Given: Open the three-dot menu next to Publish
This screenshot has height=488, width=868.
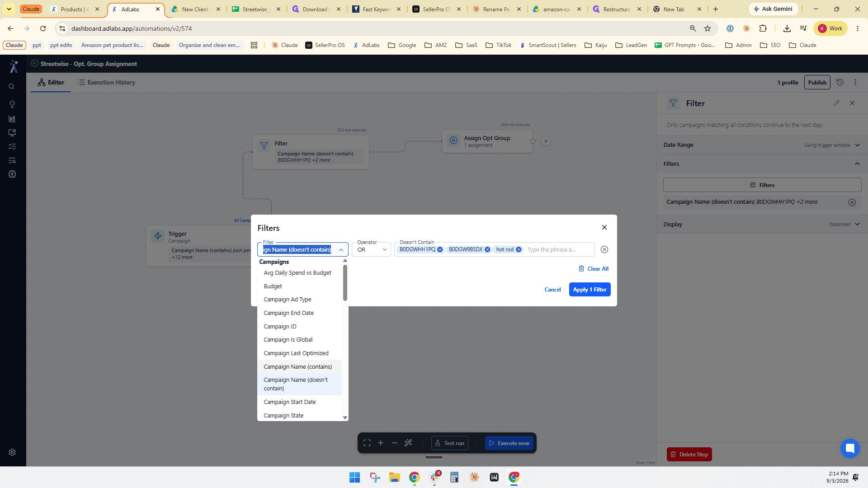Looking at the screenshot, I should 855,82.
